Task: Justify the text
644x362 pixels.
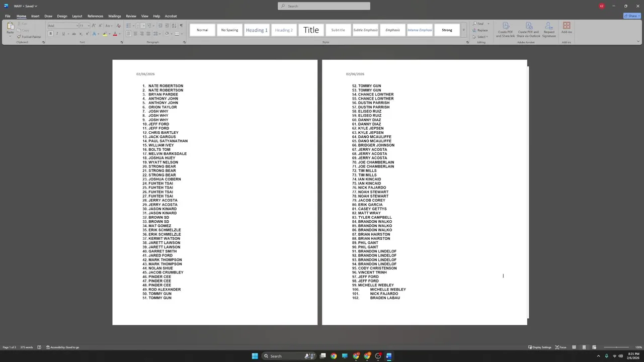Action: click(x=148, y=34)
